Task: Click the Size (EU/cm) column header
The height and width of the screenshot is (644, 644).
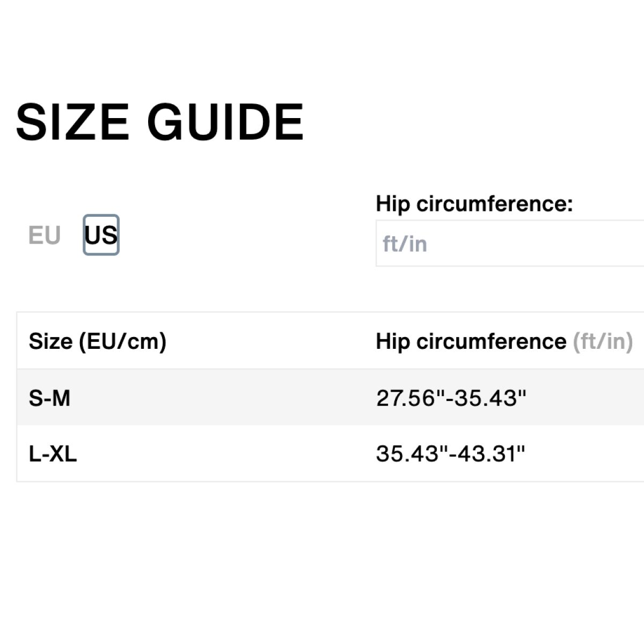Action: [98, 341]
